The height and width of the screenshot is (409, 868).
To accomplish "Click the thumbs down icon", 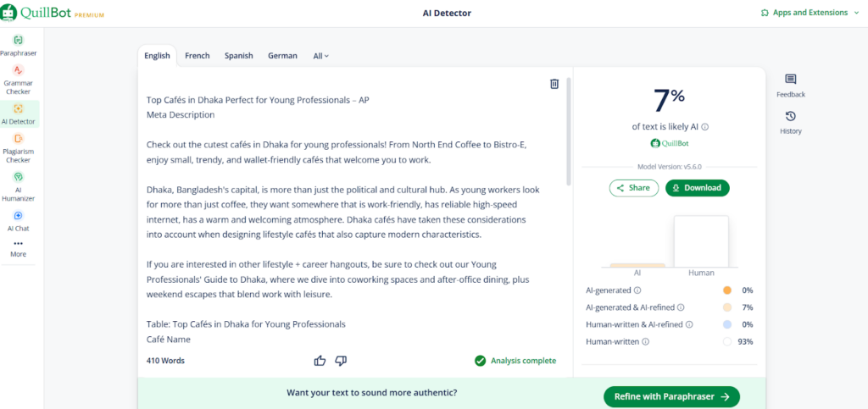I will coord(341,361).
